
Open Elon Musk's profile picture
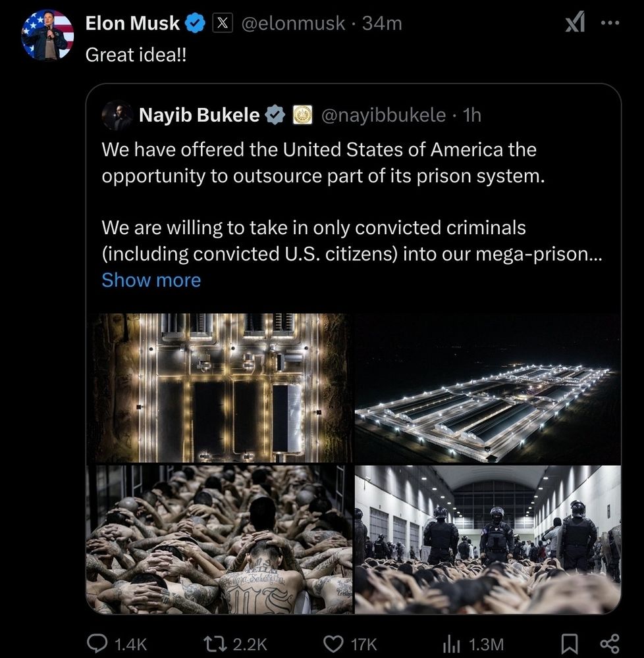tap(47, 34)
